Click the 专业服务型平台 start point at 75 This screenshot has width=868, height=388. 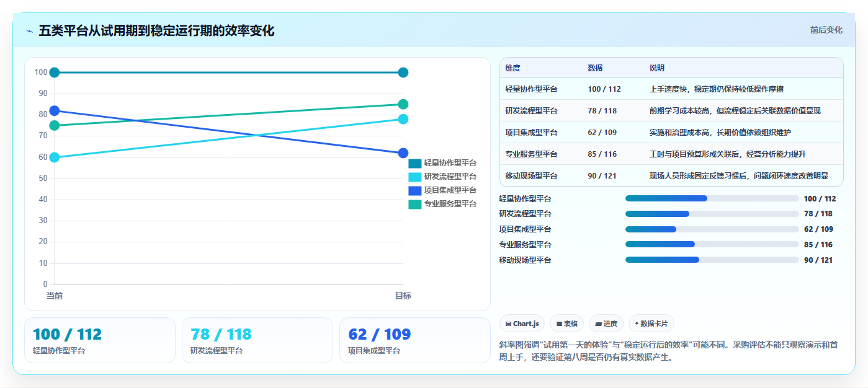click(55, 126)
